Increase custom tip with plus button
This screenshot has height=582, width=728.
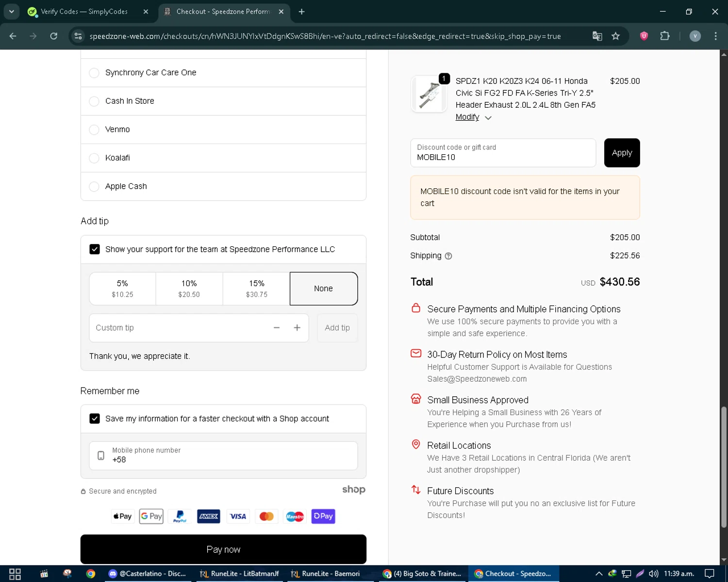point(297,328)
